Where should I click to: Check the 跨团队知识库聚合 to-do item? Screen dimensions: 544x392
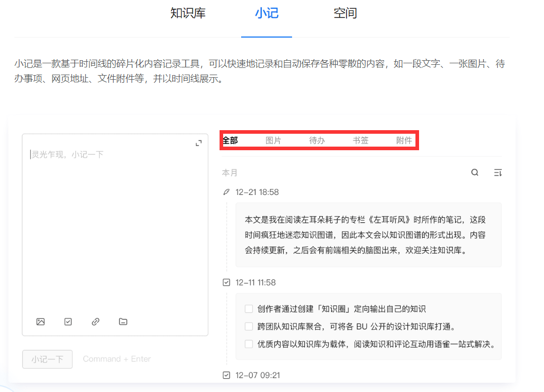point(248,326)
